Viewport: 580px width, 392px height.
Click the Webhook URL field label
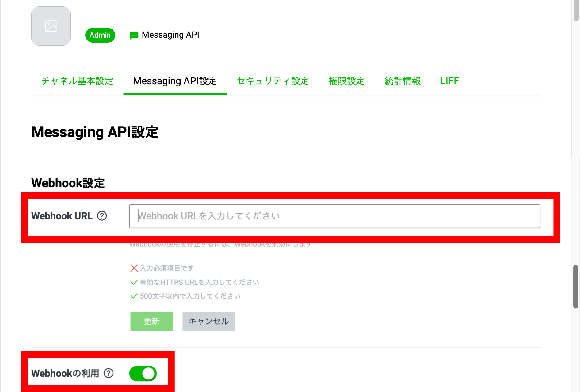[62, 216]
